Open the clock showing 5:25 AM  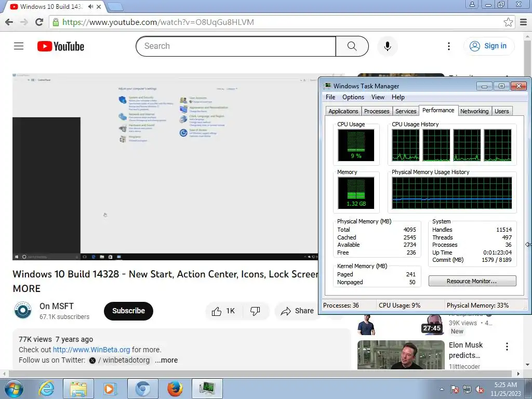click(x=505, y=389)
